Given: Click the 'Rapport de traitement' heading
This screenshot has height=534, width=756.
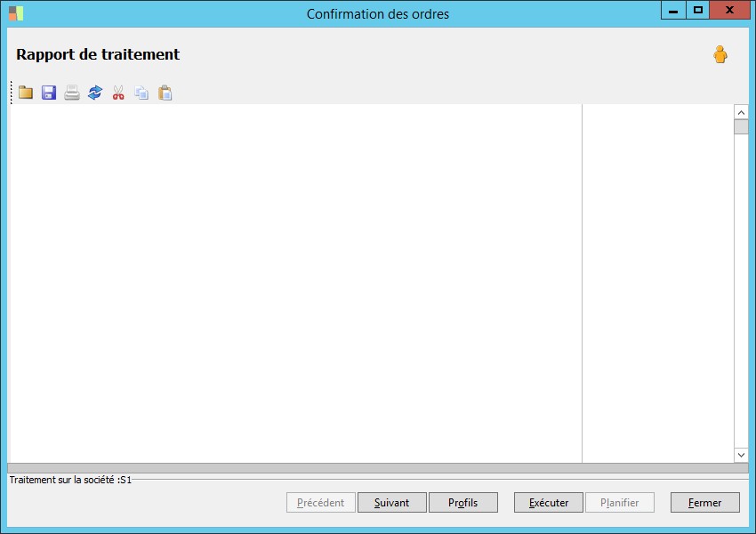Looking at the screenshot, I should [x=98, y=54].
